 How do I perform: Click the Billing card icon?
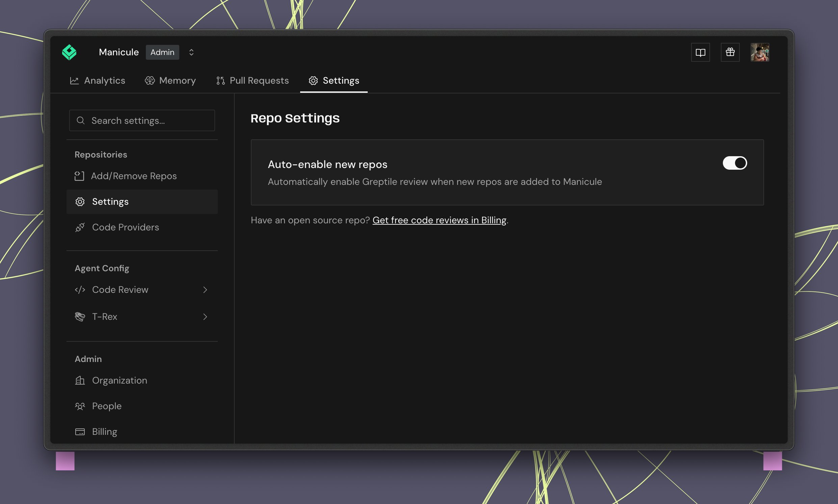(80, 432)
